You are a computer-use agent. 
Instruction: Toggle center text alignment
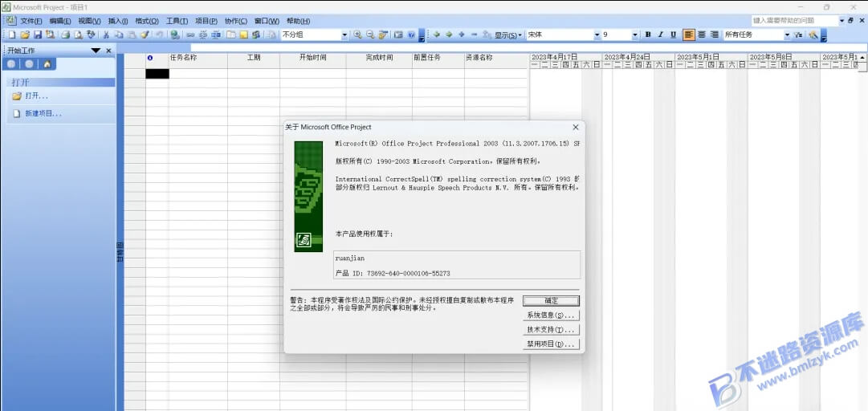pos(701,35)
